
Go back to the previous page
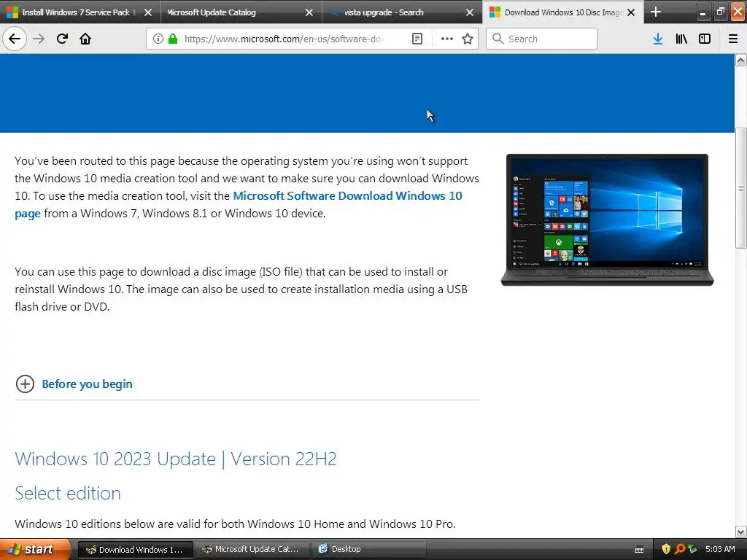tap(15, 39)
